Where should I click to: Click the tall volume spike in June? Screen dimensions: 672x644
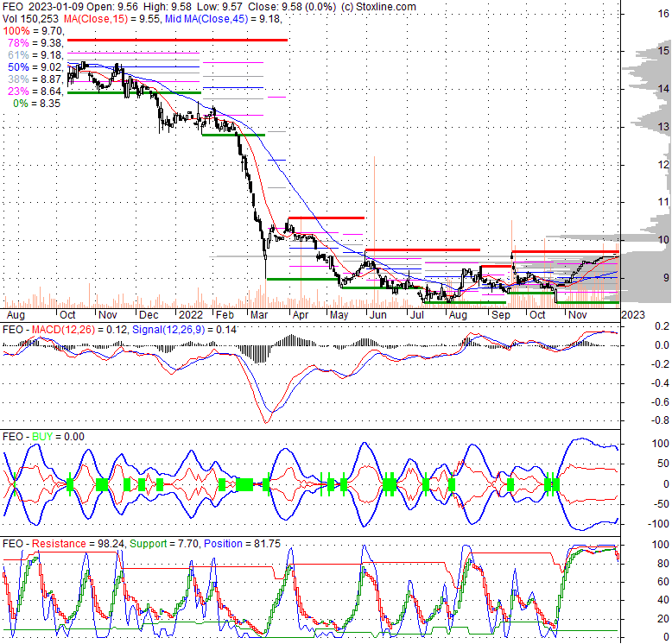coord(374,231)
